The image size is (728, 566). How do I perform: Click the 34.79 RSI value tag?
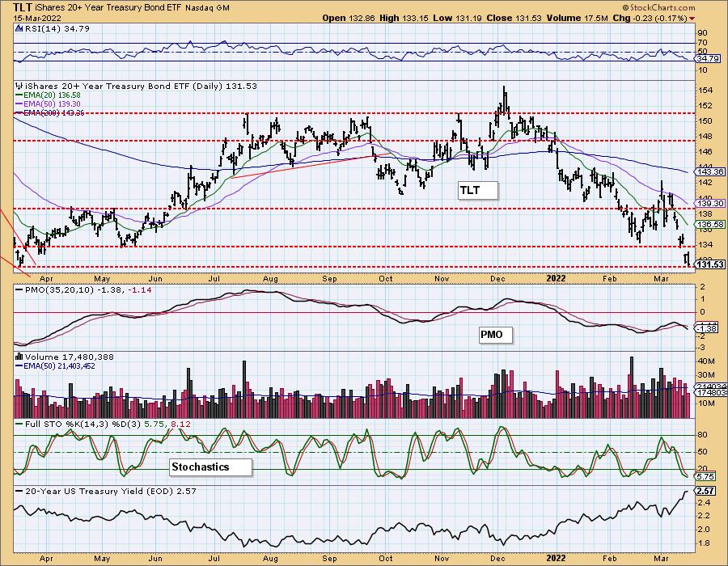tap(708, 58)
